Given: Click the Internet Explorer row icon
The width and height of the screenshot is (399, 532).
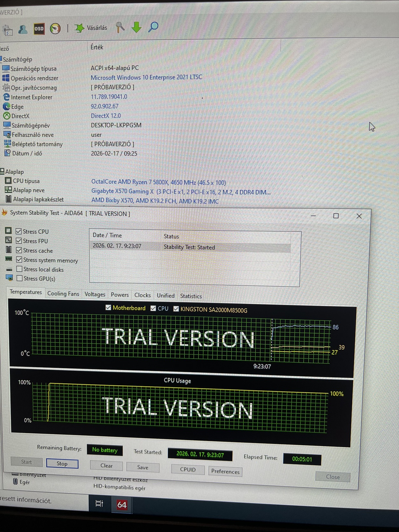Looking at the screenshot, I should [x=6, y=97].
